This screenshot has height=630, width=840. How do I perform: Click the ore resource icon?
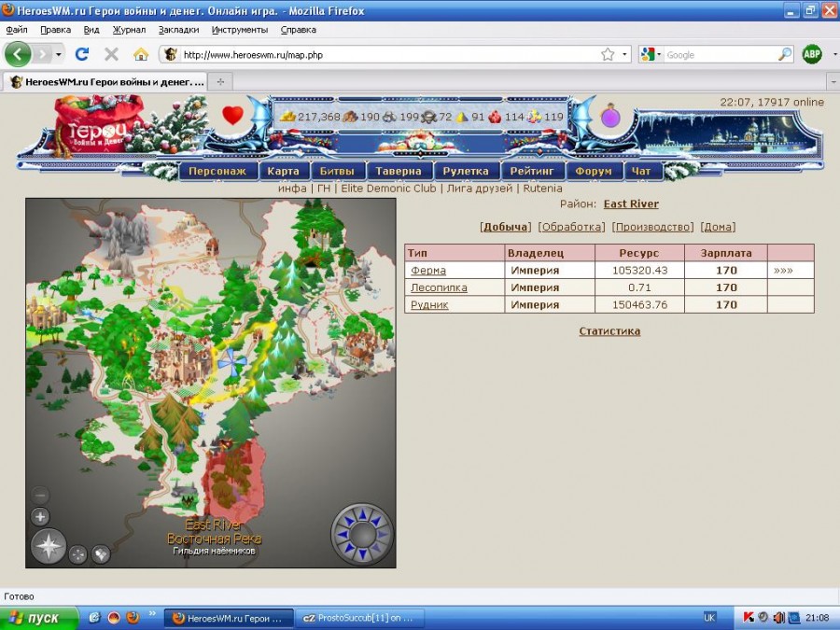pyautogui.click(x=389, y=117)
